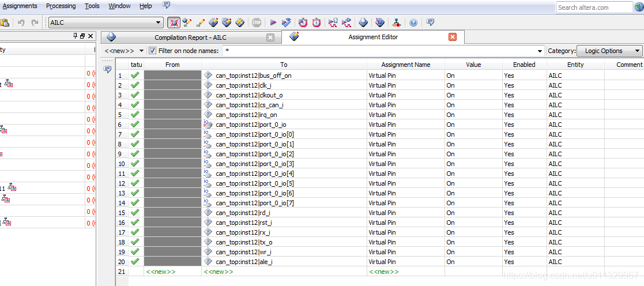Select the can_top:inst12|ale_i cell
The width and height of the screenshot is (644, 286).
point(284,262)
